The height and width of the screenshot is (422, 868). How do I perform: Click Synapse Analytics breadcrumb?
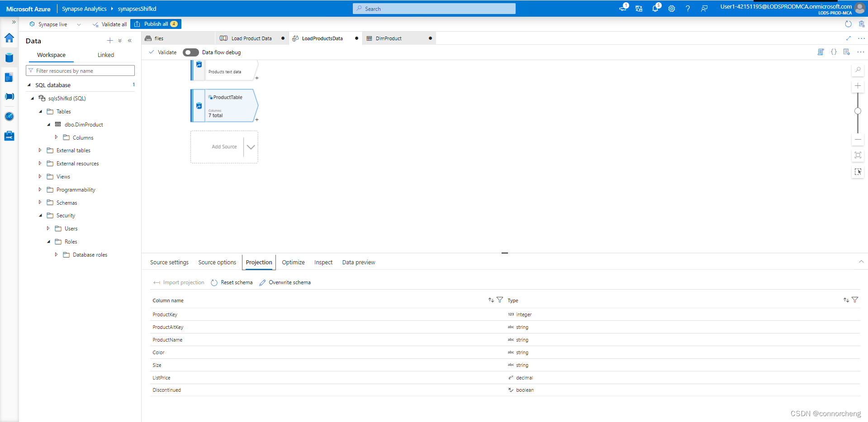tap(84, 9)
